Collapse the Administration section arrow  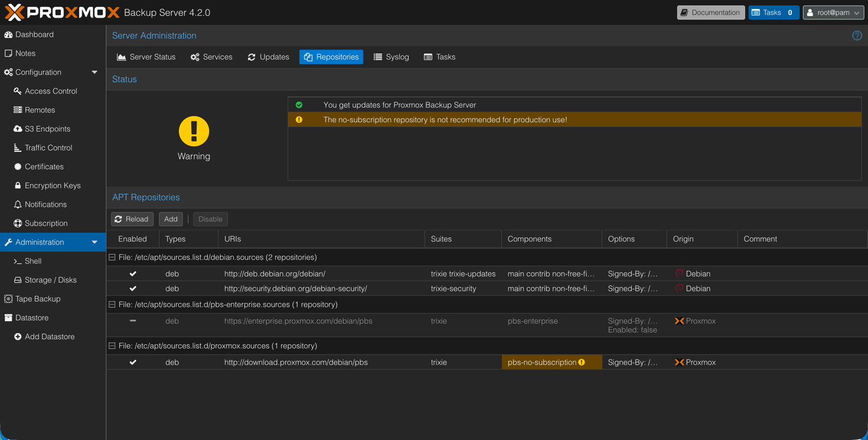point(94,242)
